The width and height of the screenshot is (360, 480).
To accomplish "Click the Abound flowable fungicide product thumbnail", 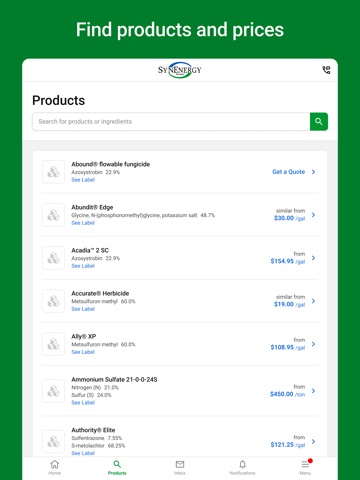I will coord(53,172).
